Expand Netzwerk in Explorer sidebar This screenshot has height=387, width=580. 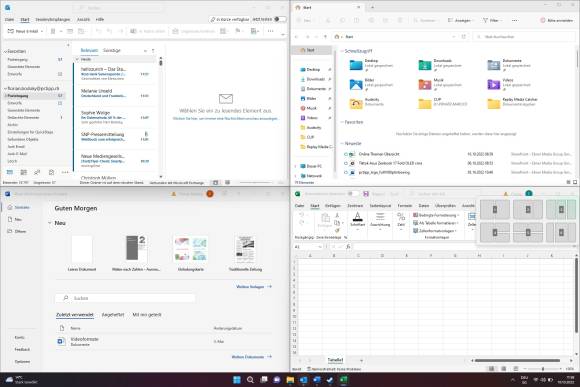point(295,176)
